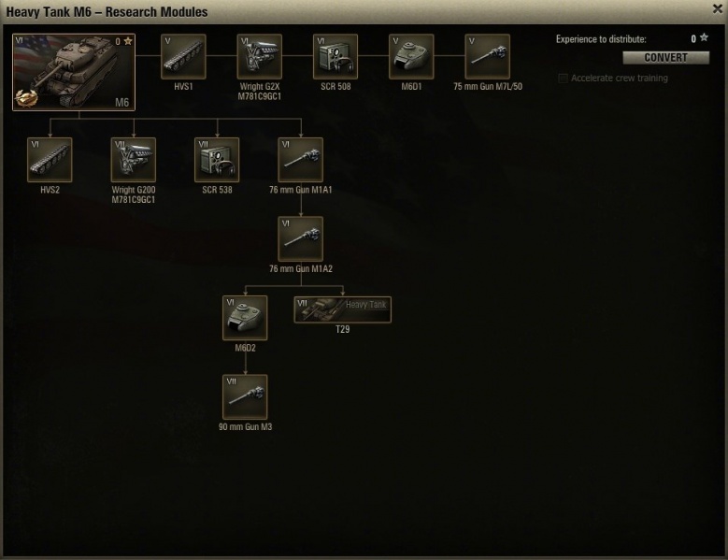This screenshot has width=728, height=560.
Task: Click the star icon next to experience value
Action: coord(704,37)
